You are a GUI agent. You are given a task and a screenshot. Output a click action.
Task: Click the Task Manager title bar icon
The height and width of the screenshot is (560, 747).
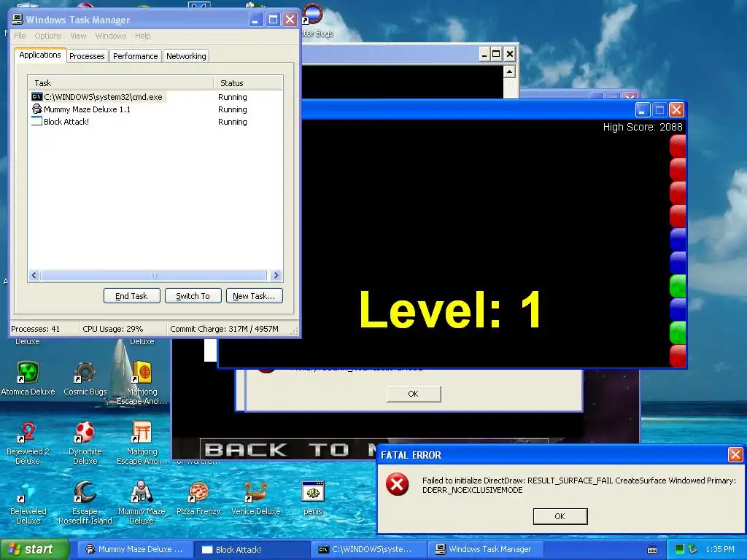[18, 19]
